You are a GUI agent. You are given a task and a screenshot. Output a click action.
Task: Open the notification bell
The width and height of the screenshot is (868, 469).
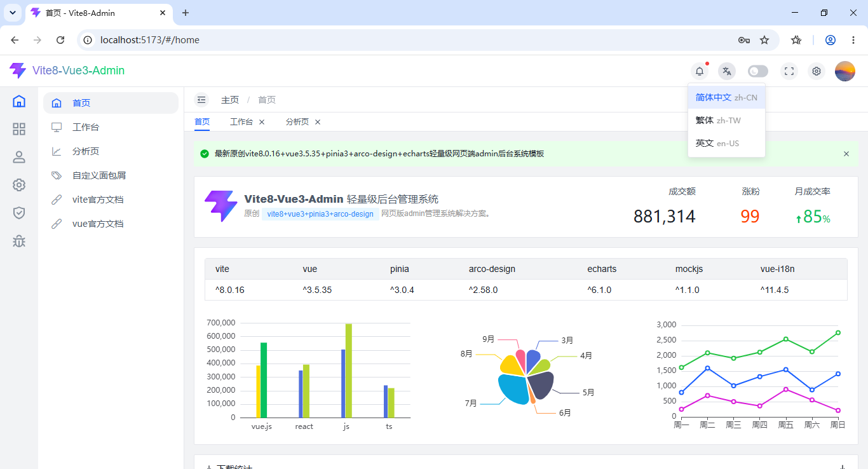tap(700, 71)
